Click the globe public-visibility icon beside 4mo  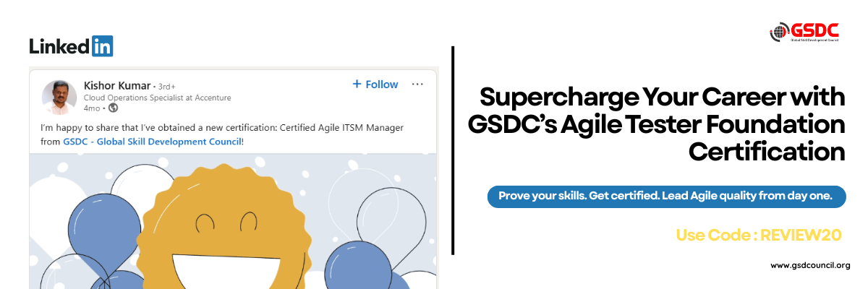(113, 108)
